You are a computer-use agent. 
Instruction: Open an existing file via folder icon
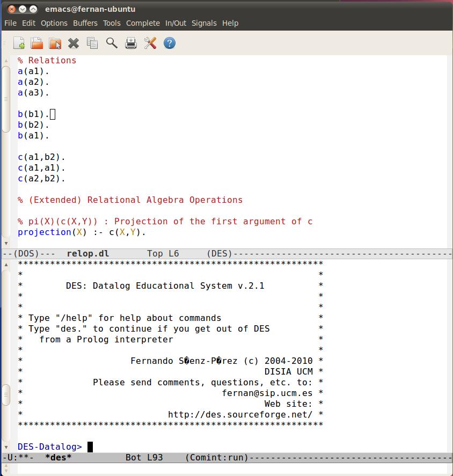(36, 43)
